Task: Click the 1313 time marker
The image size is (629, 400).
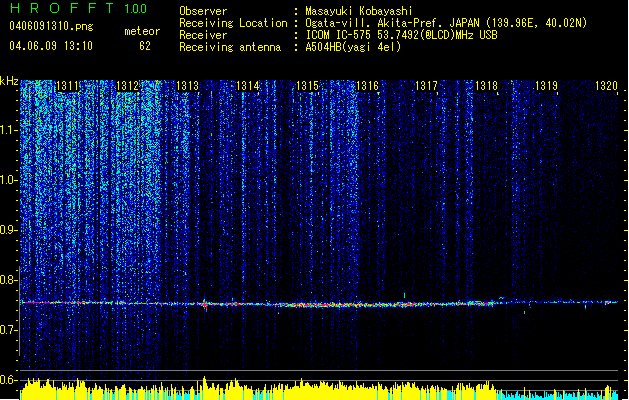Action: tap(187, 86)
